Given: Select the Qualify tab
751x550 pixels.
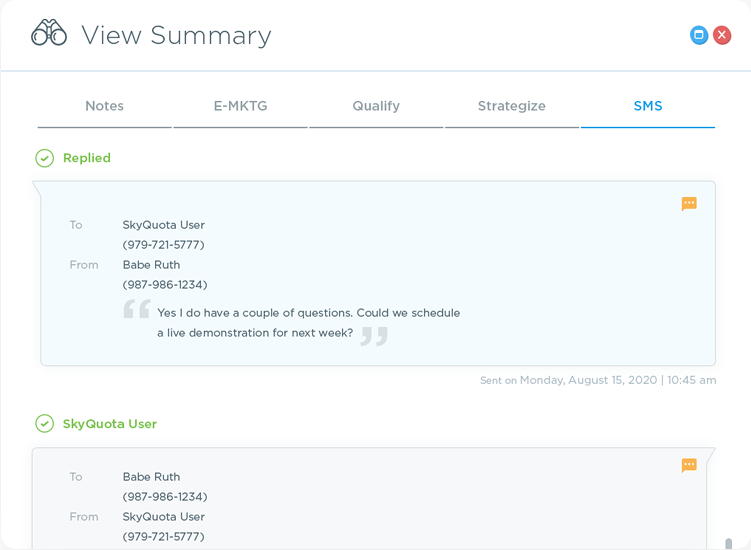Looking at the screenshot, I should 376,106.
